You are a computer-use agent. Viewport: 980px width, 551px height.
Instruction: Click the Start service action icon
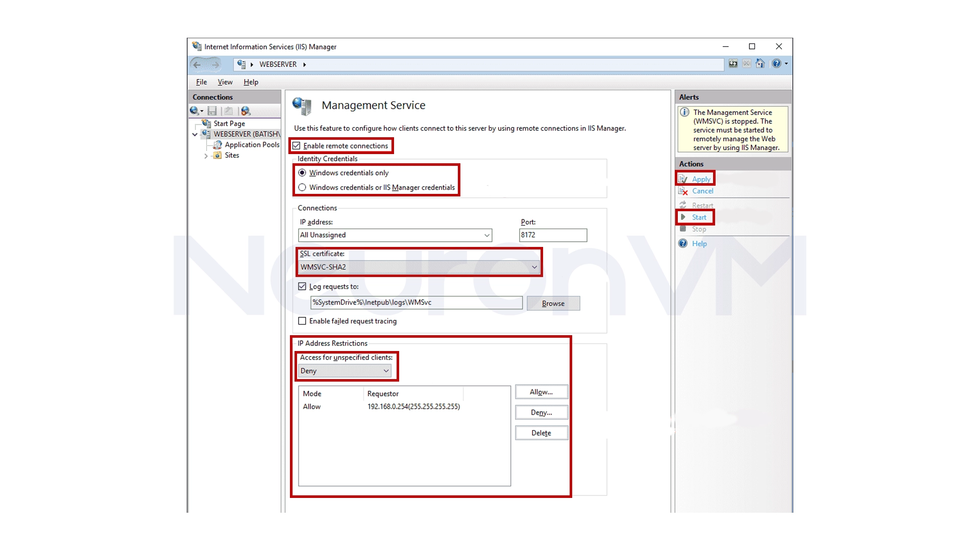[x=683, y=217]
